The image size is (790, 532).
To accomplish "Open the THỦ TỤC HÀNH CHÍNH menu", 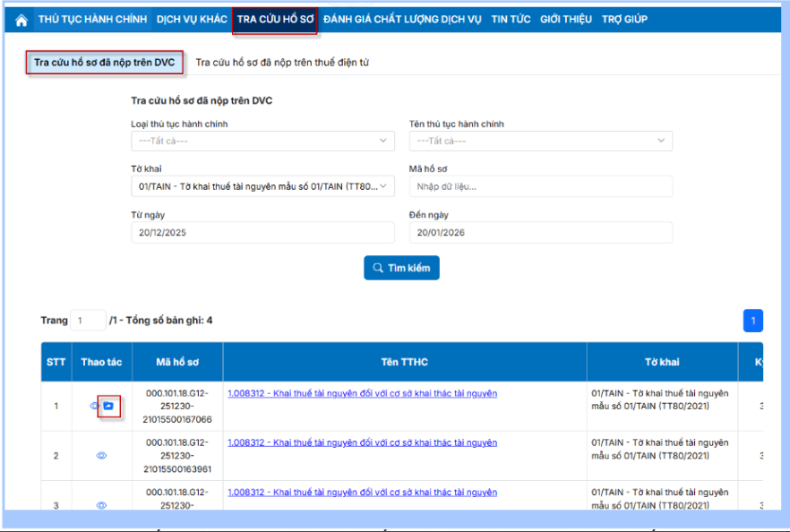I will coord(93,20).
